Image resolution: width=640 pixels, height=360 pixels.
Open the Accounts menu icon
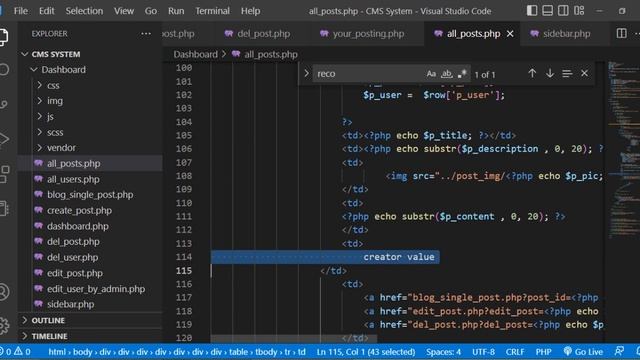pos(4,291)
